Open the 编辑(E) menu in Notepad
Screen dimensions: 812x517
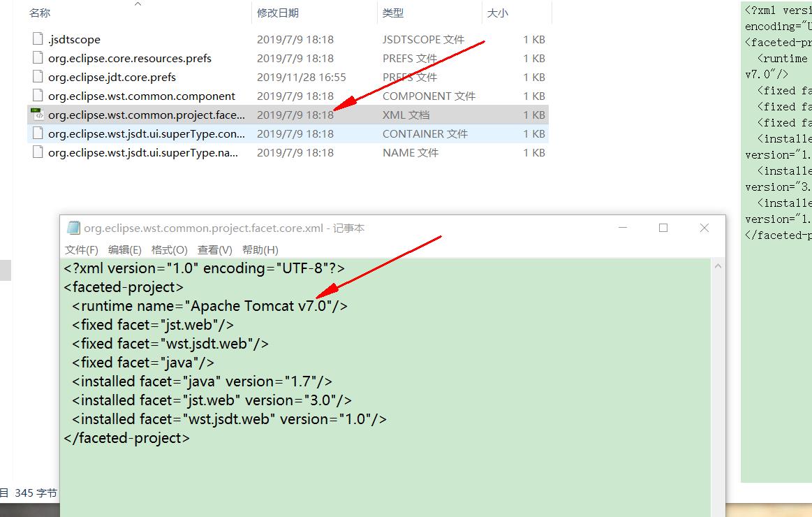pyautogui.click(x=125, y=250)
